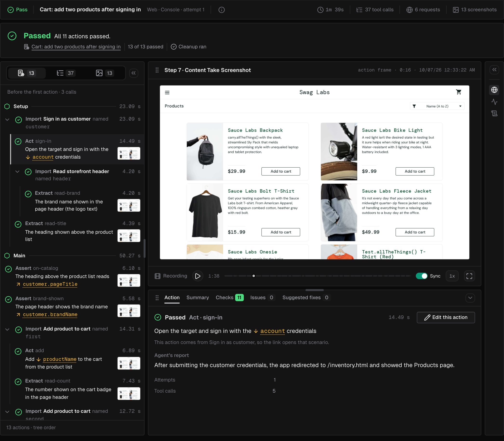Collapse Import Add product to cart named second
This screenshot has width=504, height=441.
(7, 412)
